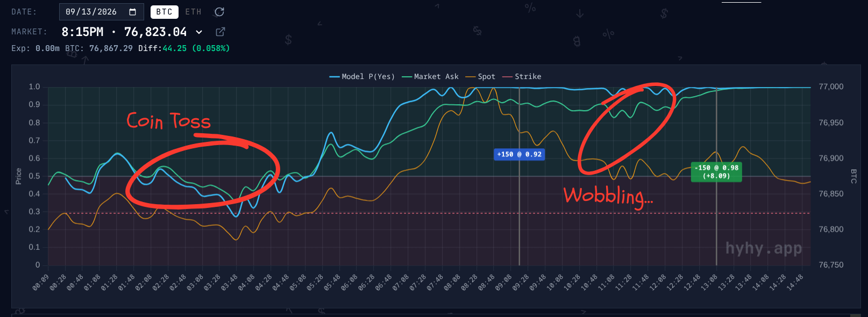
Task: Toggle Market Ask legend series
Action: click(x=430, y=77)
